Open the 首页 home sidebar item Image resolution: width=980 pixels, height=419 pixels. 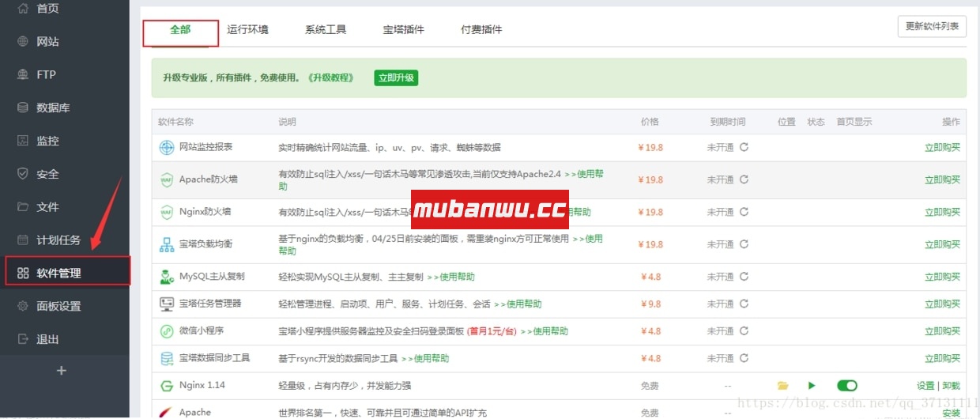[65, 8]
